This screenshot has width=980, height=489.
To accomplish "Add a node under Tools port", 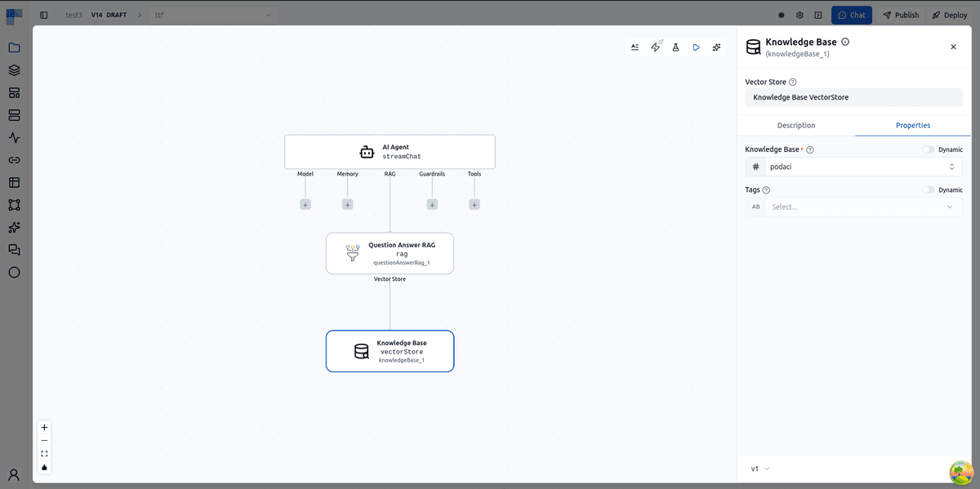I will coord(474,204).
